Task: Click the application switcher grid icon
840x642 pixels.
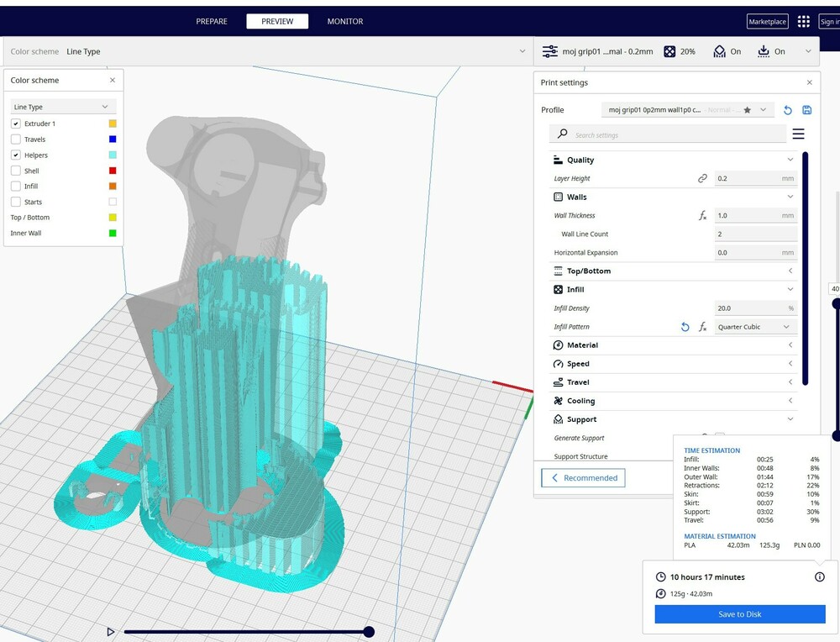Action: 803,22
